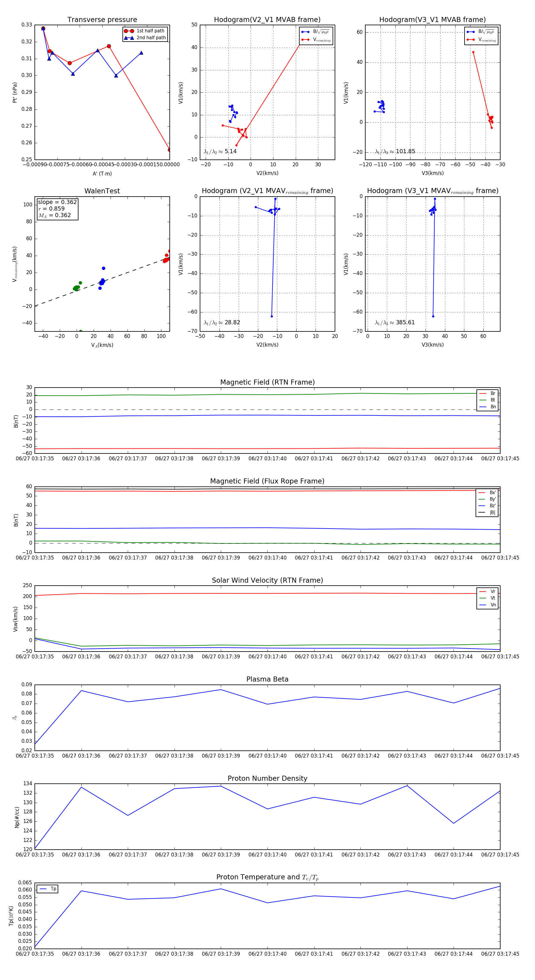The width and height of the screenshot is (535, 980).
Task: Click the λ1/λ2 ≈ 28.82 annotation
Action: click(222, 323)
